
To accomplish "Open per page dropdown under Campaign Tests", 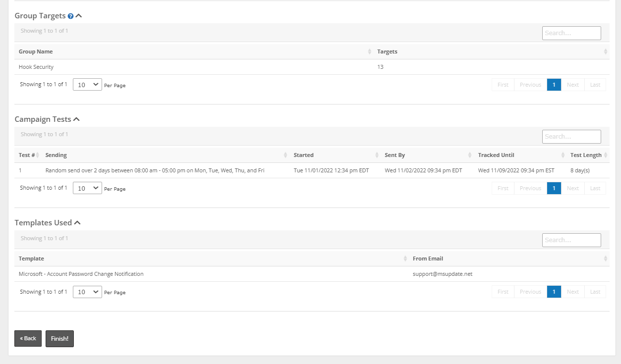I will pyautogui.click(x=87, y=188).
